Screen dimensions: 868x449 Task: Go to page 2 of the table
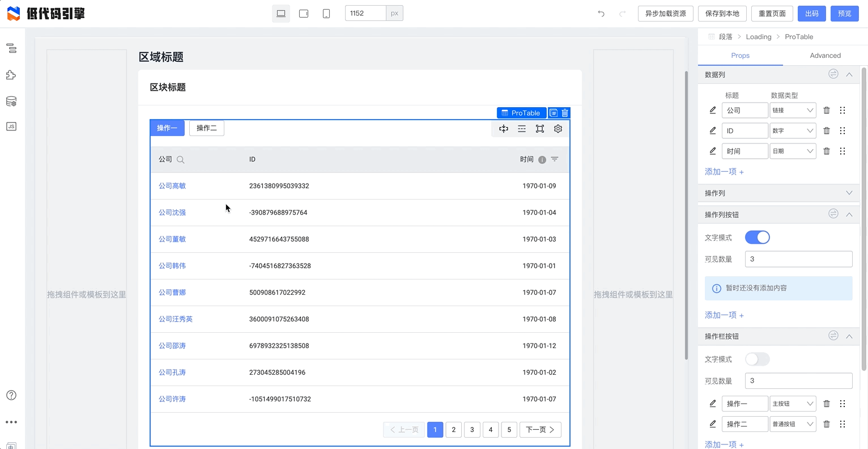pyautogui.click(x=454, y=430)
